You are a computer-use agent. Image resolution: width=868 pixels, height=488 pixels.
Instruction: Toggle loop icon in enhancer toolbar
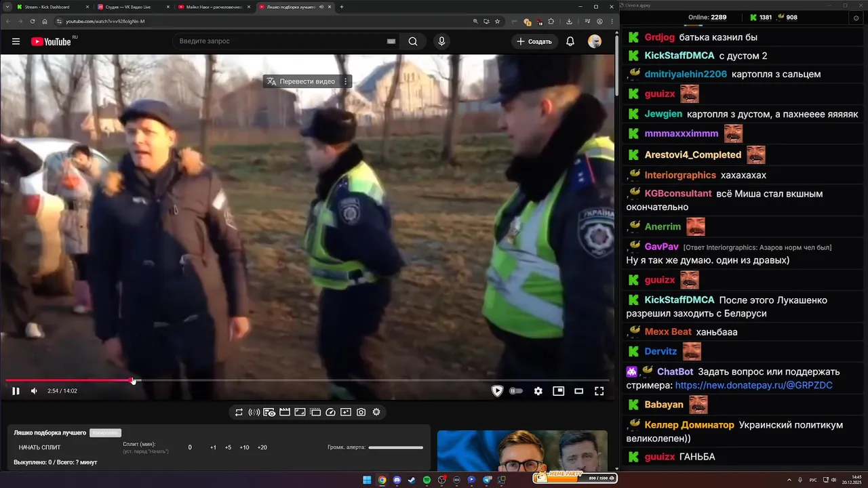coord(239,412)
